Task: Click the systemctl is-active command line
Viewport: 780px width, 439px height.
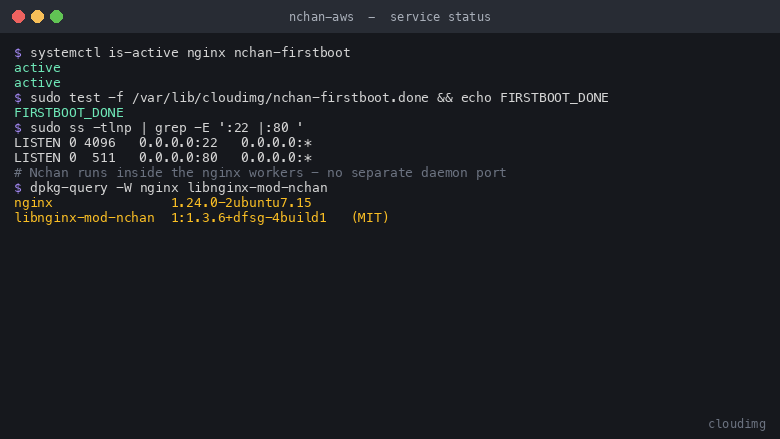Action: [x=183, y=53]
